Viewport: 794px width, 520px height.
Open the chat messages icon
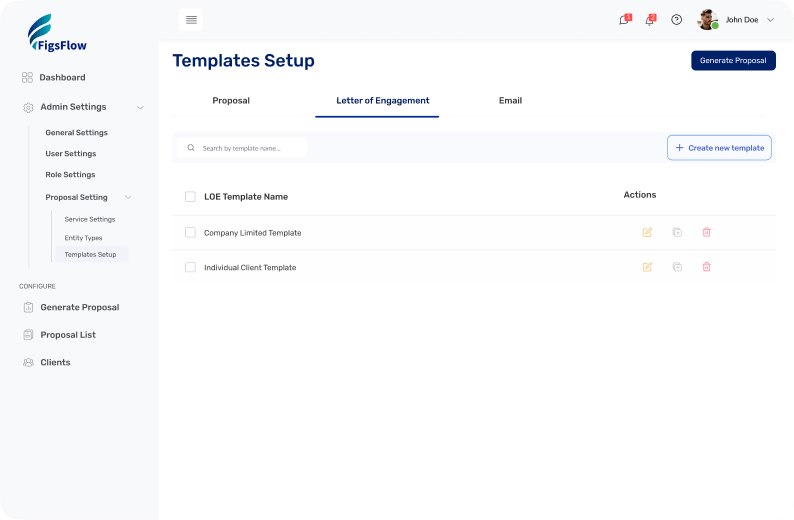[624, 20]
